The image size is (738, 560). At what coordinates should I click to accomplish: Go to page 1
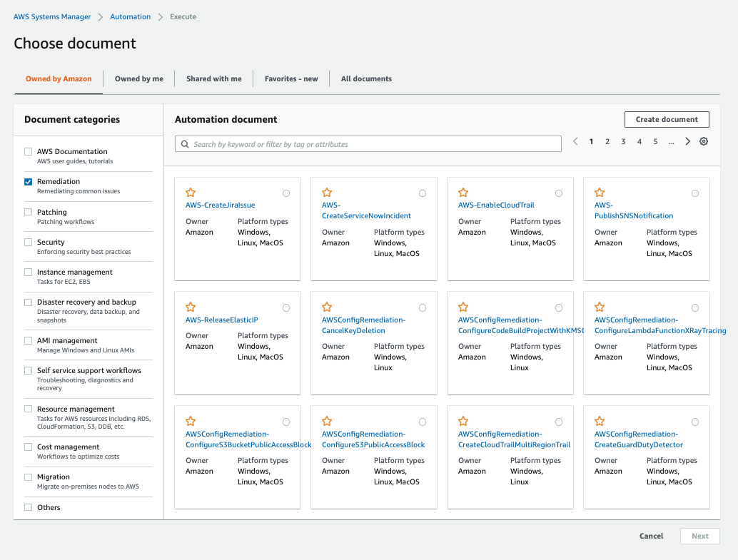[x=591, y=141]
